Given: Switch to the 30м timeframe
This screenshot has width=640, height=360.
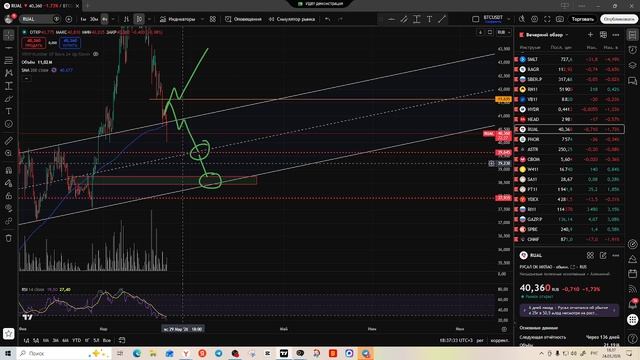Looking at the screenshot, I should [x=94, y=19].
